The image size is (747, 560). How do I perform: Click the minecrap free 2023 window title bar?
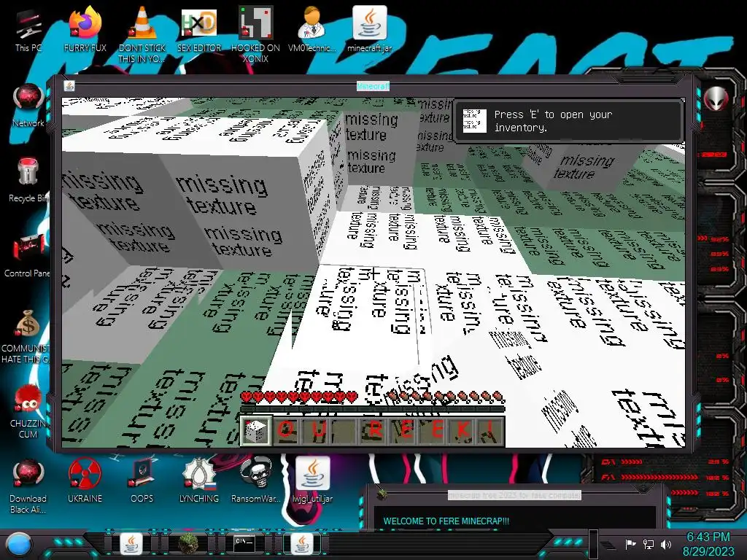pyautogui.click(x=514, y=495)
